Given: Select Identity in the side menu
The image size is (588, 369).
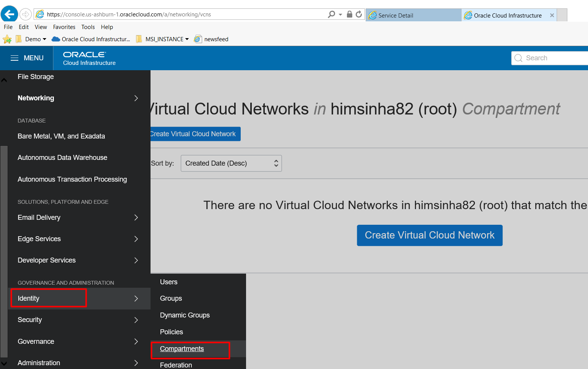Looking at the screenshot, I should click(79, 298).
